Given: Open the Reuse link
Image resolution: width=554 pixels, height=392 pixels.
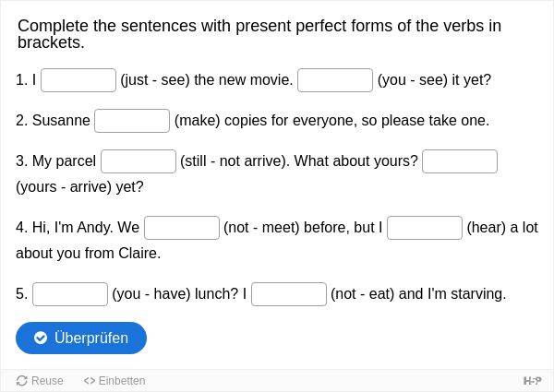Looking at the screenshot, I should pos(40,381).
